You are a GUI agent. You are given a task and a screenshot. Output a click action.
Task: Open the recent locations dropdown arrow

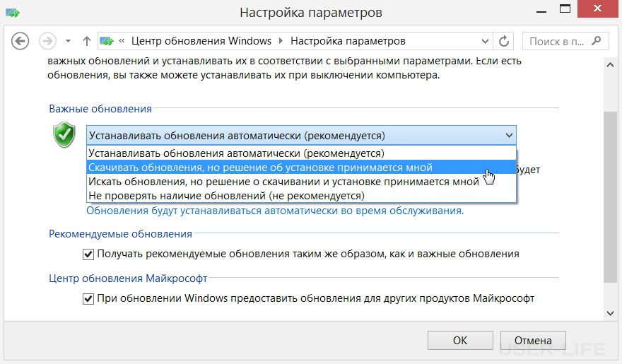[x=68, y=41]
